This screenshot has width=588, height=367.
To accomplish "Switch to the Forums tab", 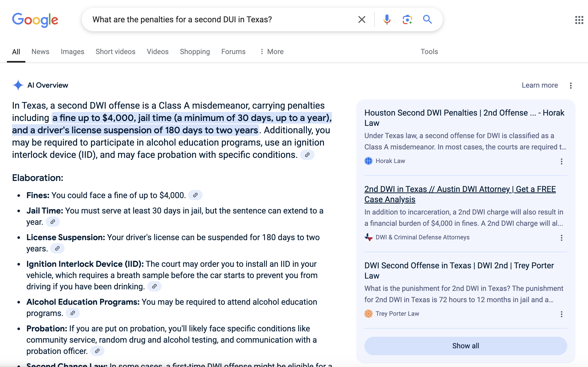I will click(233, 52).
